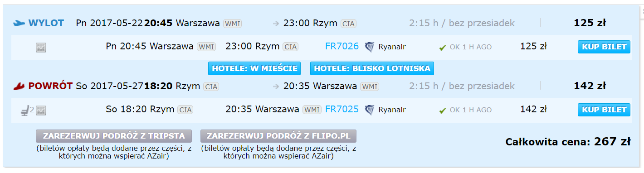Click the image placeholder icon in FR7025 row
This screenshot has width=644, height=173.
click(x=41, y=110)
